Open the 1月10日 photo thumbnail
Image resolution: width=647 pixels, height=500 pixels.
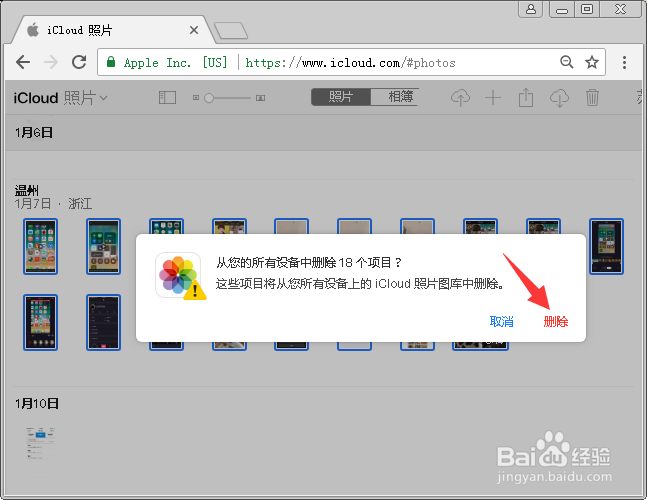tap(40, 444)
